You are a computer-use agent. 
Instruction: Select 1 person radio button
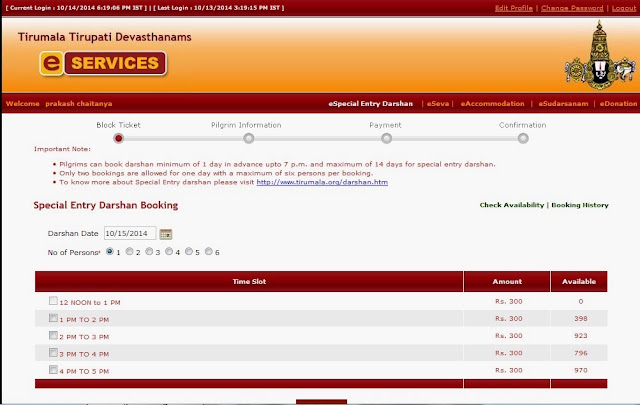pyautogui.click(x=109, y=251)
